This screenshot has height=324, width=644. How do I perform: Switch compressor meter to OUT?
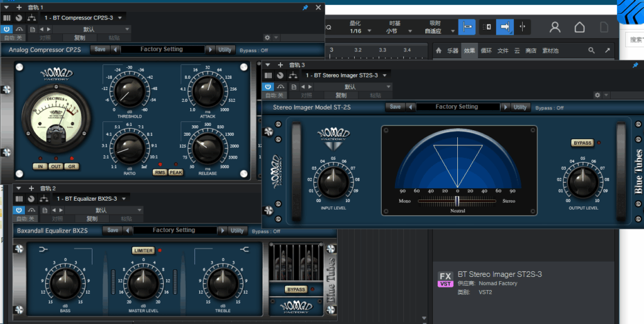point(55,166)
